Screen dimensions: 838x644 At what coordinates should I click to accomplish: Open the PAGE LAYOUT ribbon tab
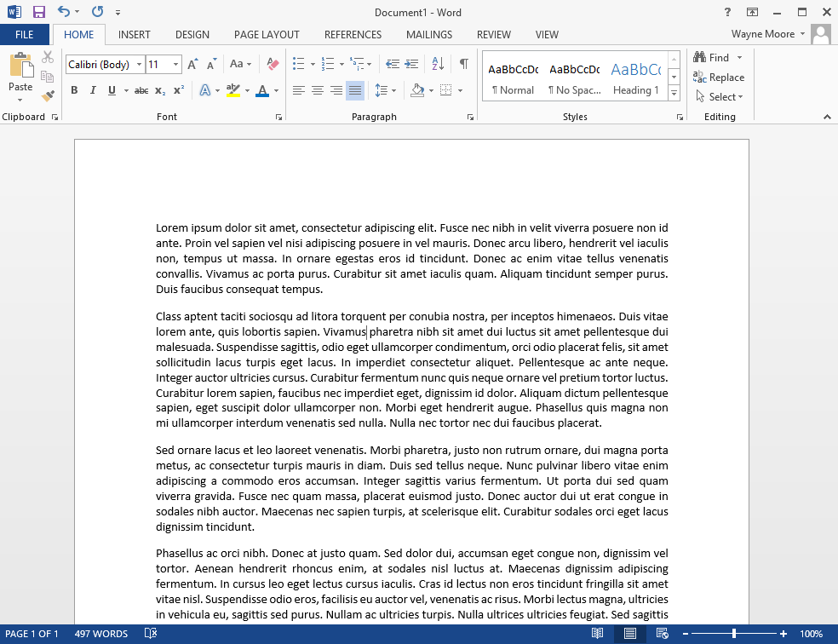(267, 35)
